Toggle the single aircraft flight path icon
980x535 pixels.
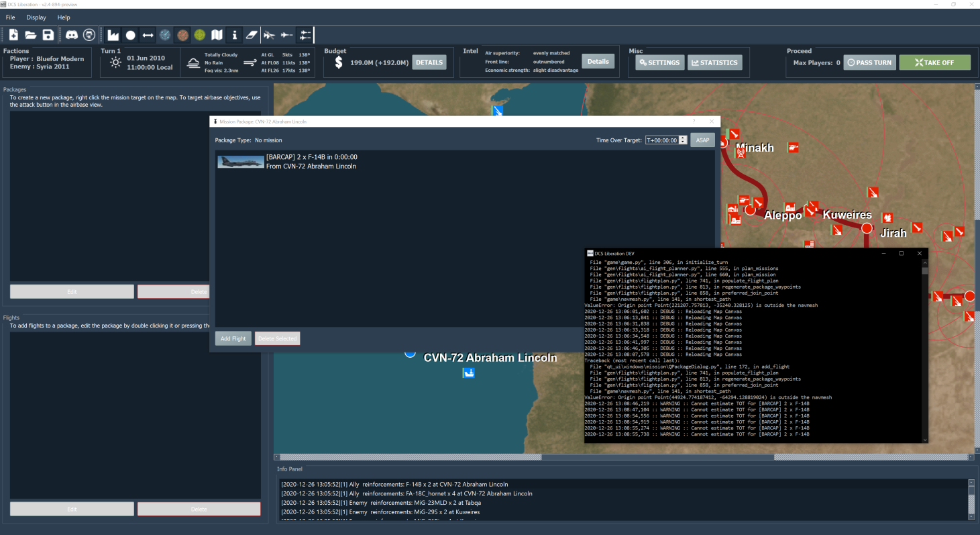[x=287, y=35]
